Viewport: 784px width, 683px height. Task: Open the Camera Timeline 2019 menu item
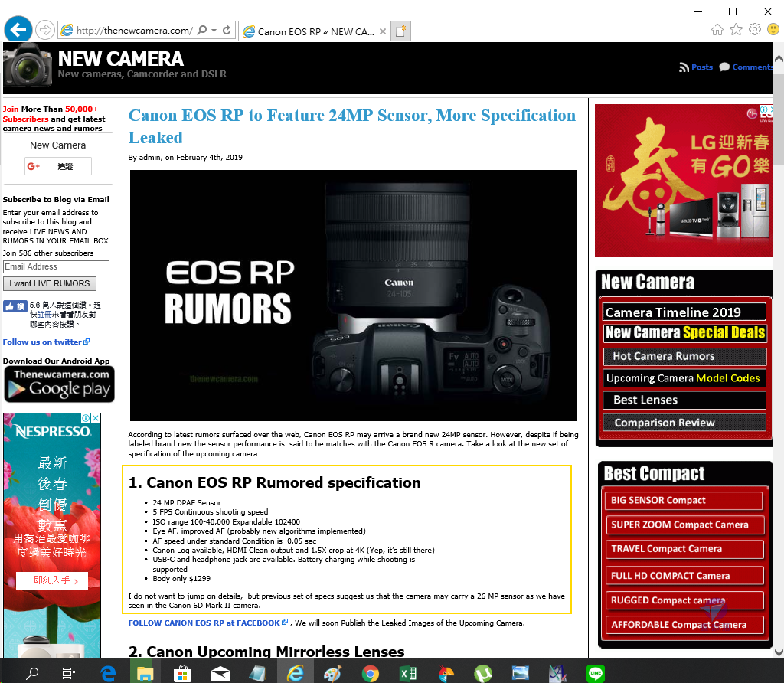tap(684, 312)
